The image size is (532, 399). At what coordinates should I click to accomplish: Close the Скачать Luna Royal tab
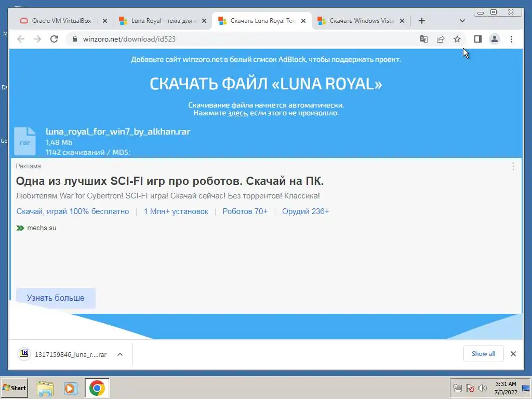click(x=303, y=21)
